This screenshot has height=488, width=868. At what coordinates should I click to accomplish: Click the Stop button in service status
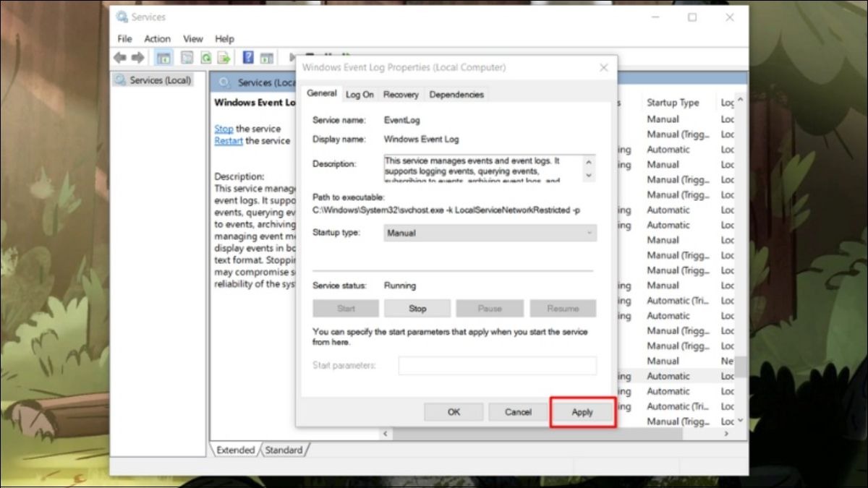(x=417, y=309)
